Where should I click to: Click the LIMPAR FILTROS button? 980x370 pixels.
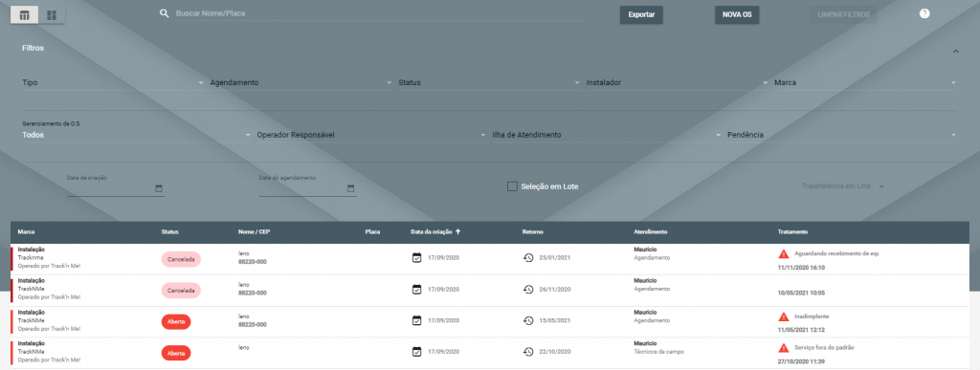point(843,15)
